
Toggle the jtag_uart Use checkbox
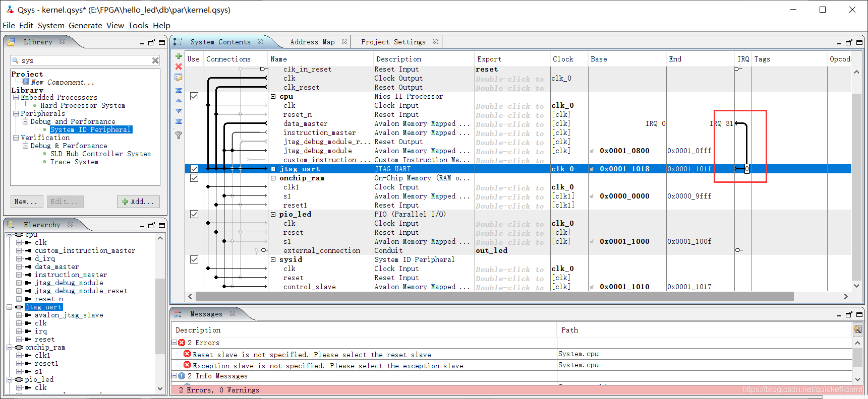(194, 169)
